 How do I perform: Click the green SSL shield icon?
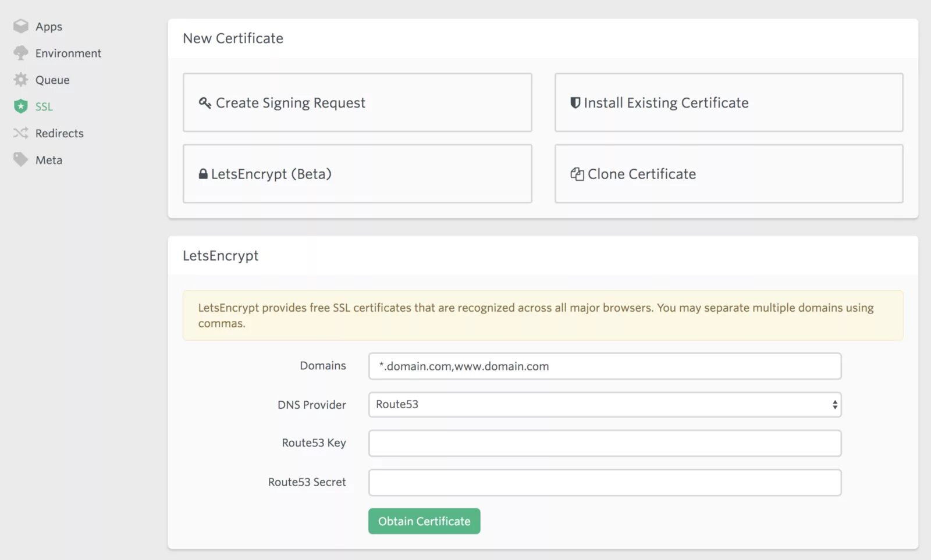coord(21,106)
